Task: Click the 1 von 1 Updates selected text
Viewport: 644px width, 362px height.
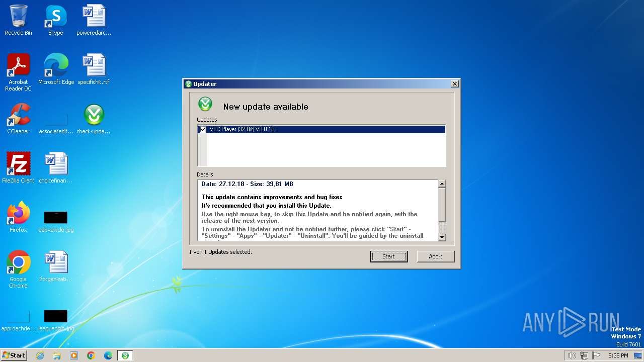Action: point(220,252)
